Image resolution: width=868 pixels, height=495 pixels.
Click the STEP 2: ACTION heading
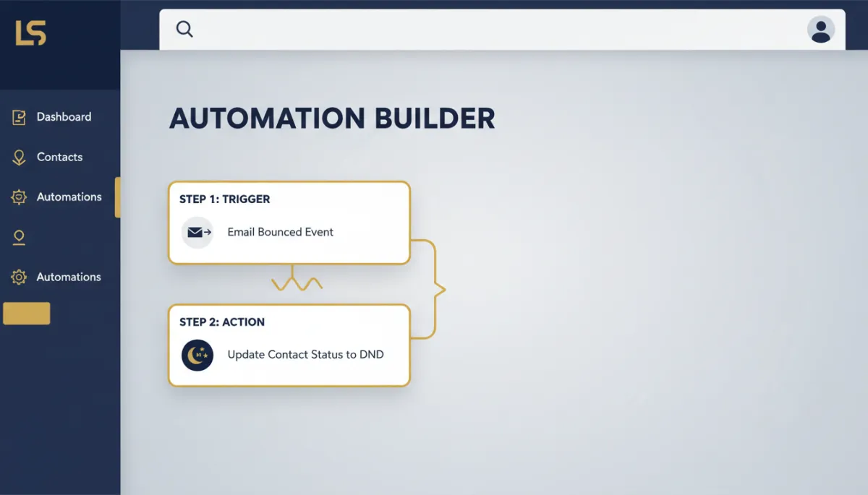(222, 322)
